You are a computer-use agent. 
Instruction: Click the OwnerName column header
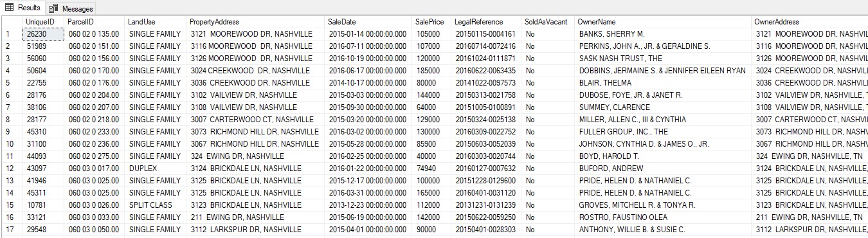click(663, 22)
